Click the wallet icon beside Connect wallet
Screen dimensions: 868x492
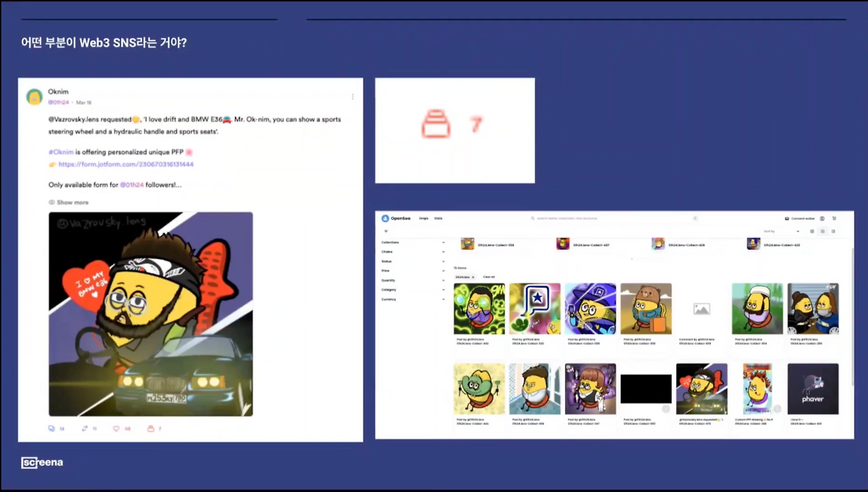click(787, 218)
